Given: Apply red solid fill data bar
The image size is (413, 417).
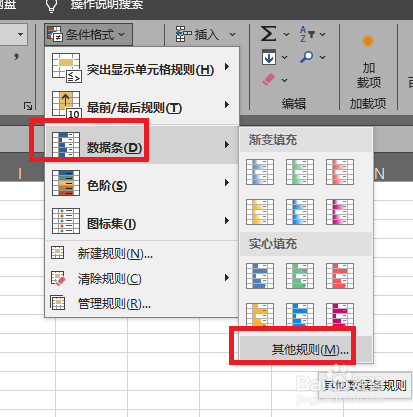Looking at the screenshot, I should [340, 276].
